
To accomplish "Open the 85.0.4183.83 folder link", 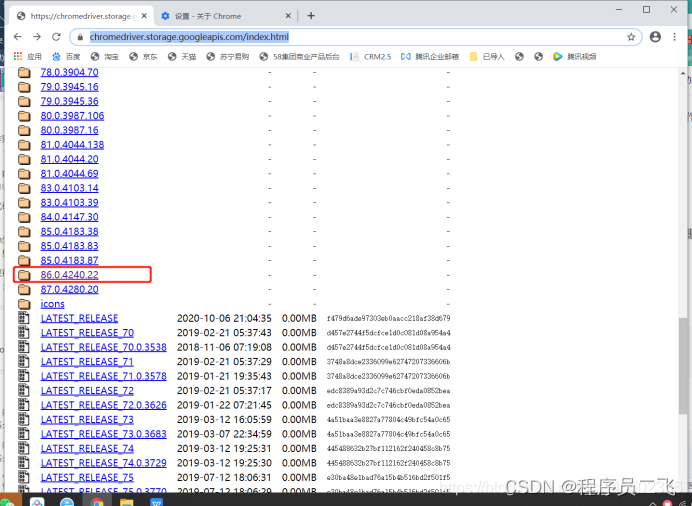I will click(69, 246).
